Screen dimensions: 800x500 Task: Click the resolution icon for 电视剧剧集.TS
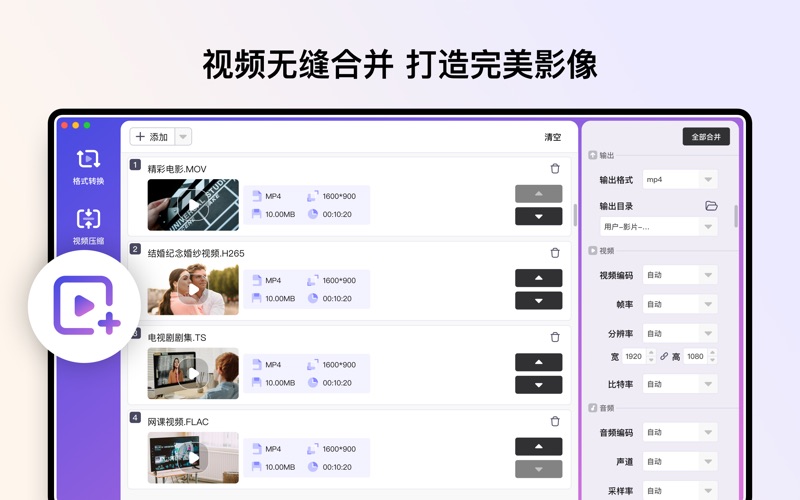[x=313, y=364]
